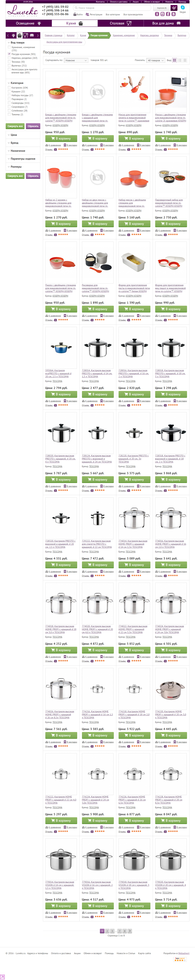
Task: Uncheck the Посуда кухонная filter
Action: (x=9, y=54)
